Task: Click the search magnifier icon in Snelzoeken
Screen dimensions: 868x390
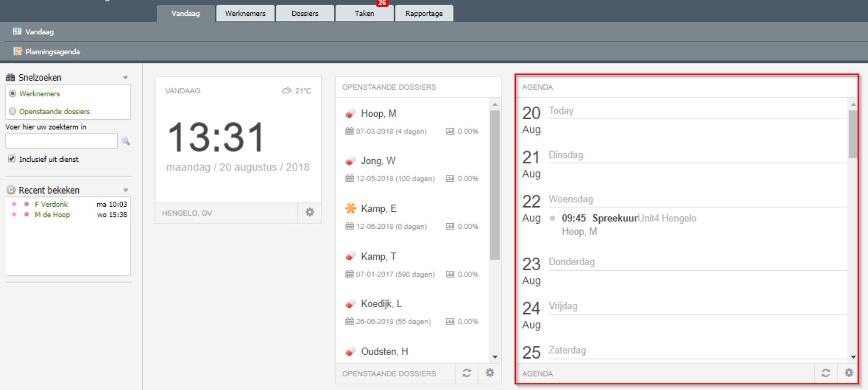Action: tap(125, 141)
